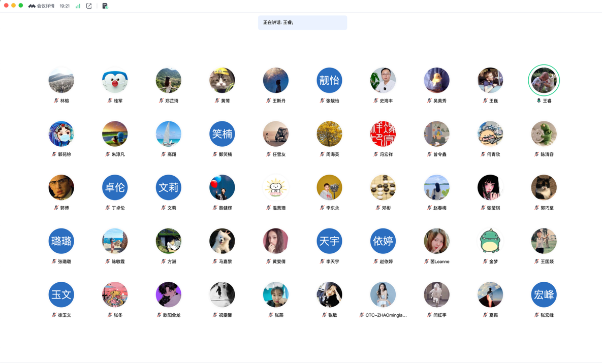Image resolution: width=602 pixels, height=364 pixels.
Task: Select the 靓怡 avatar of 张靓怡
Action: (x=329, y=80)
